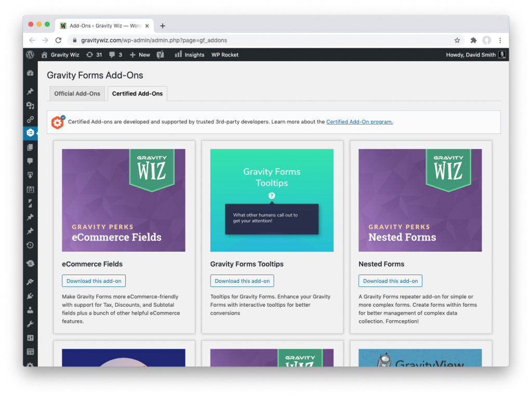Click the plus New content item

click(140, 54)
